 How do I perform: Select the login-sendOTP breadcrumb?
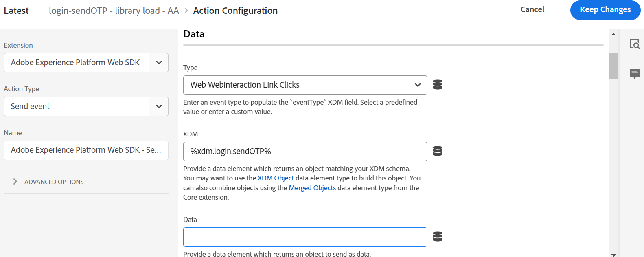coord(114,11)
